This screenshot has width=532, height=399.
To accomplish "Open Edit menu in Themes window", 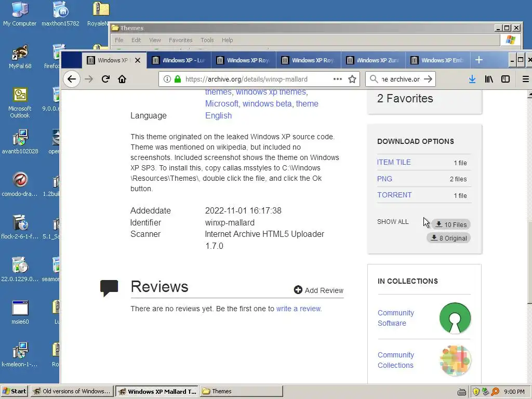I will tap(136, 40).
